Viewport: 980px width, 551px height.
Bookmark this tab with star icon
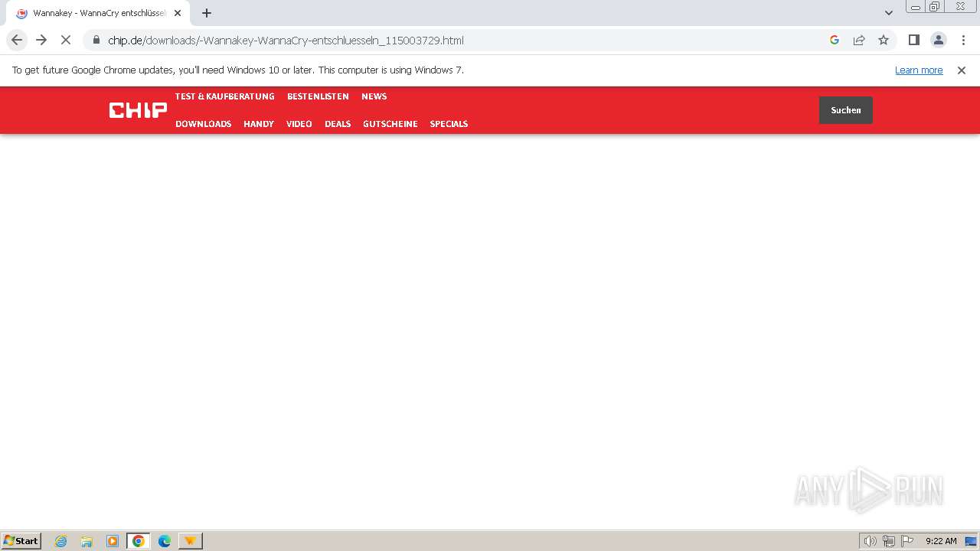tap(884, 40)
